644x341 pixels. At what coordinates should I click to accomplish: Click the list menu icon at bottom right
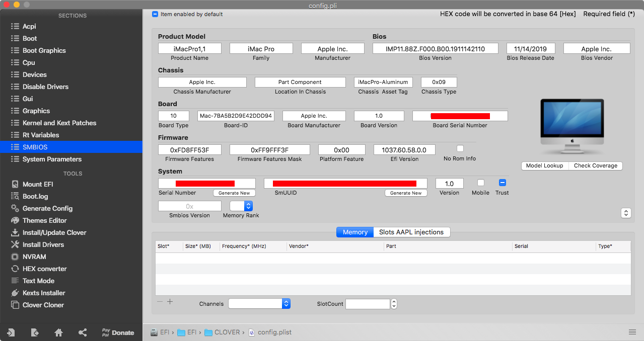[x=632, y=332]
